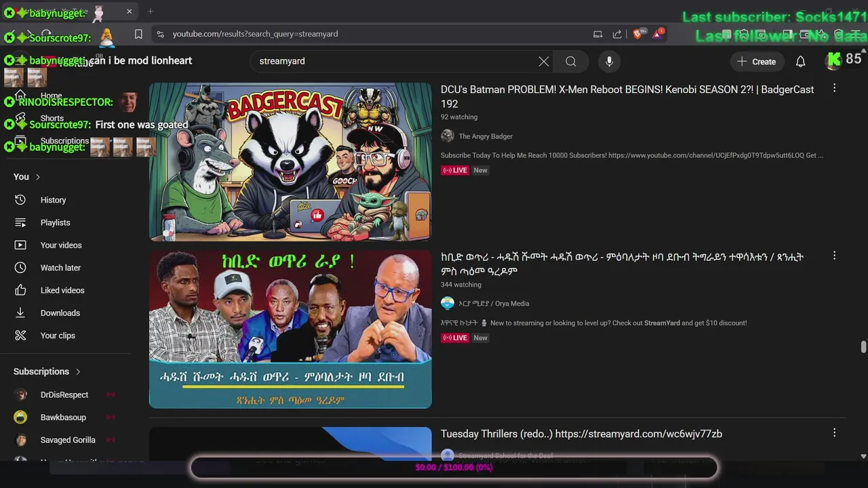This screenshot has width=868, height=488.
Task: Open Watch later list
Action: (60, 268)
